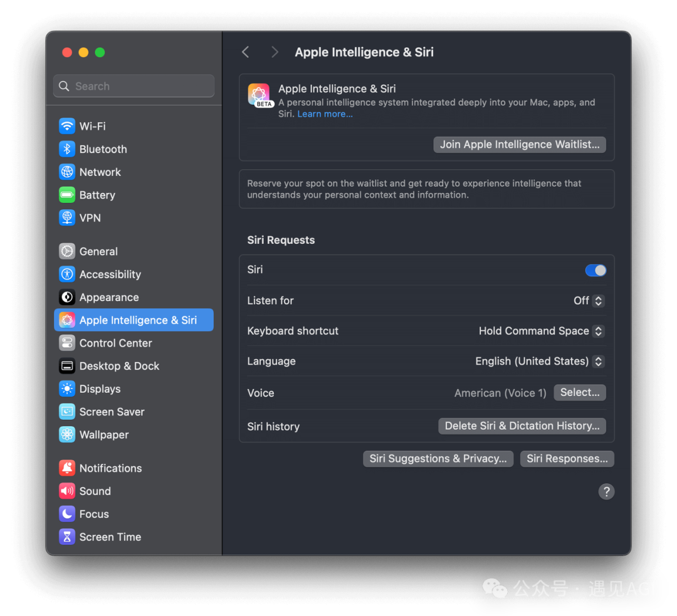This screenshot has height=616, width=677.
Task: Click Desktop & Dock text in sidebar
Action: (119, 365)
